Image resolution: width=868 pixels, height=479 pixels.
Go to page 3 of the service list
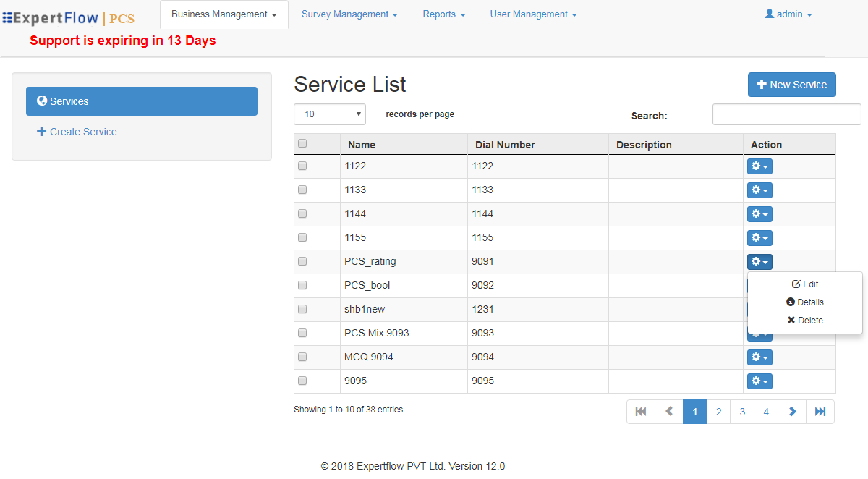(x=742, y=411)
